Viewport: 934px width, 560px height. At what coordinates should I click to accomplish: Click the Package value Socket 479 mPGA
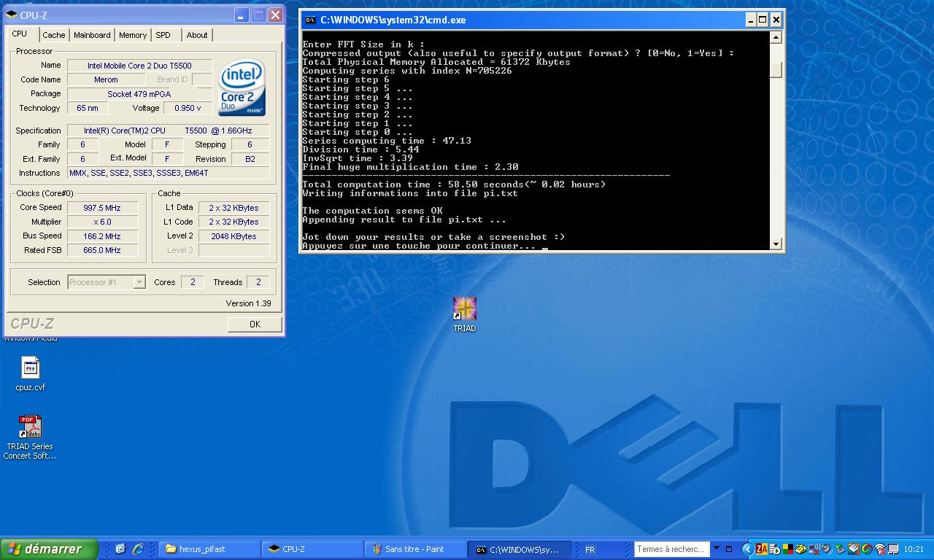pos(139,94)
